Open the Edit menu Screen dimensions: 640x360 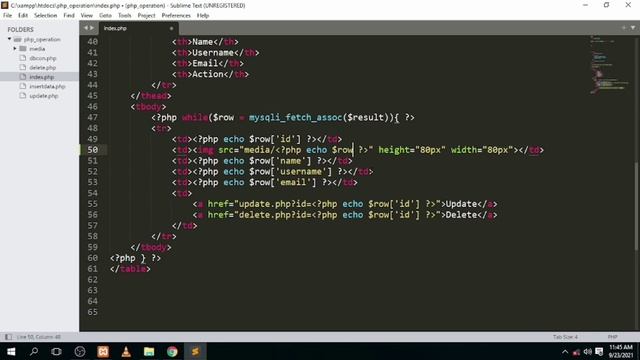(23, 16)
